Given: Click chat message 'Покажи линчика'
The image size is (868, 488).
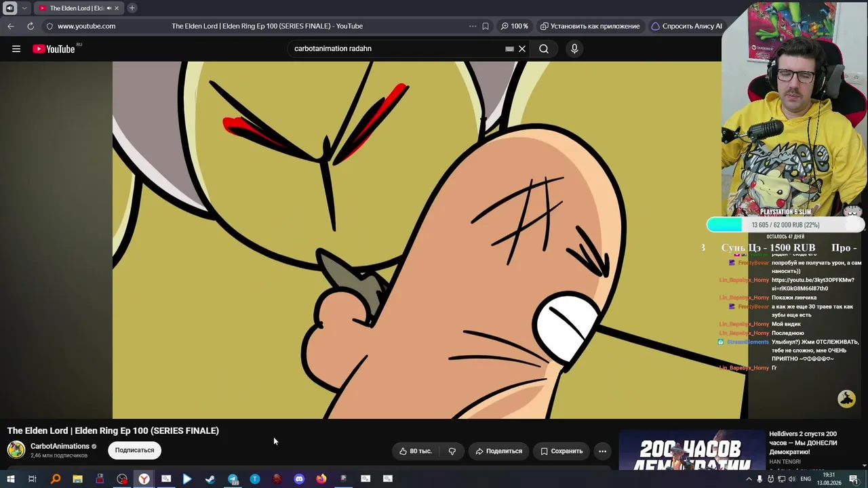Looking at the screenshot, I should coord(794,298).
